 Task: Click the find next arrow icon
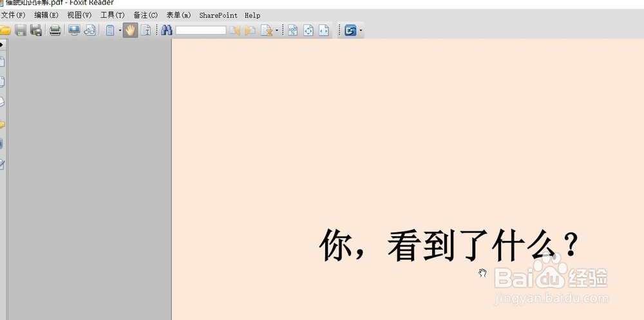click(250, 30)
